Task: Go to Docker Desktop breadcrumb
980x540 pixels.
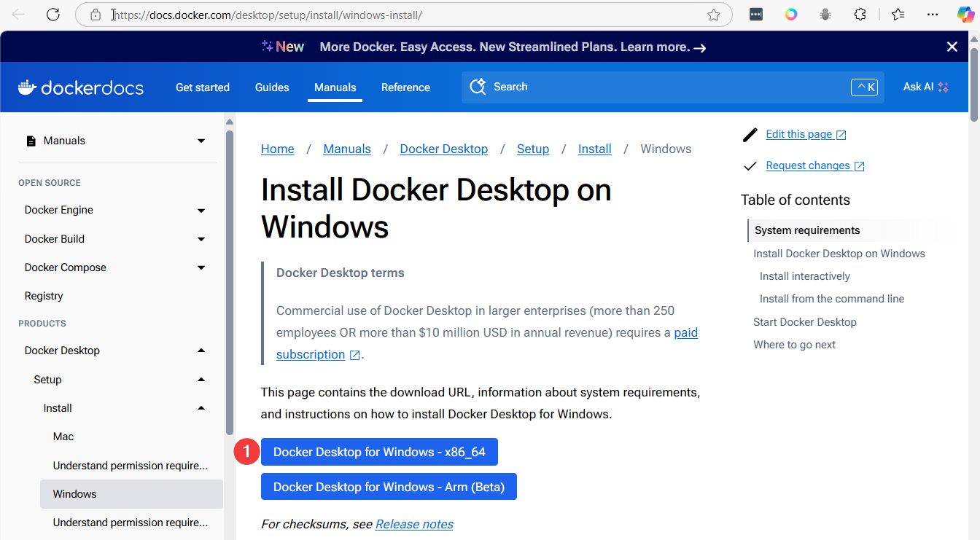Action: (444, 149)
